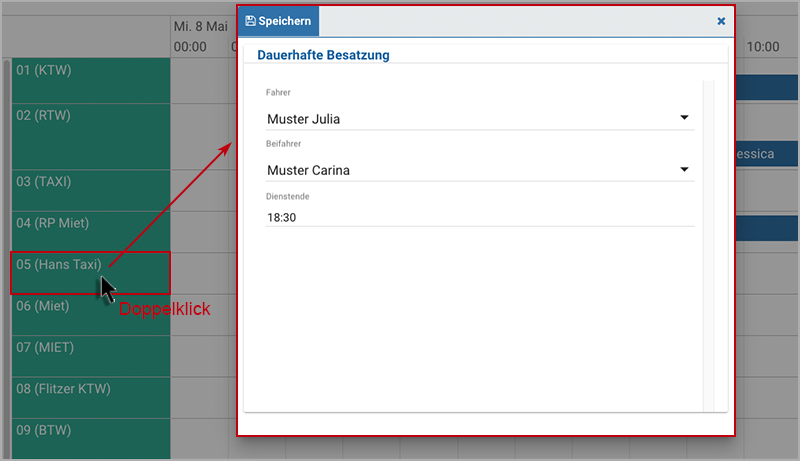Click the dialog's vertical scrollbar
This screenshot has height=461, width=800.
click(x=708, y=246)
